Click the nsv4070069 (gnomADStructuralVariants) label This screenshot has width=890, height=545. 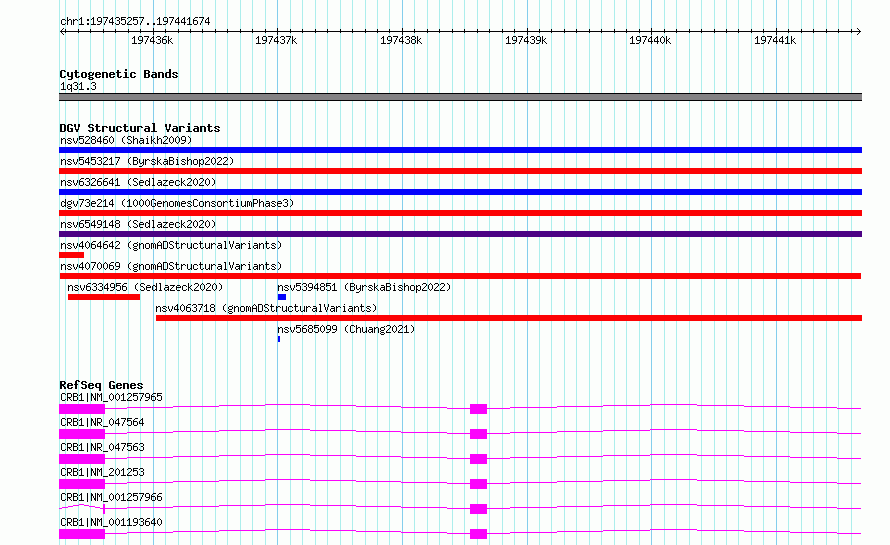171,266
